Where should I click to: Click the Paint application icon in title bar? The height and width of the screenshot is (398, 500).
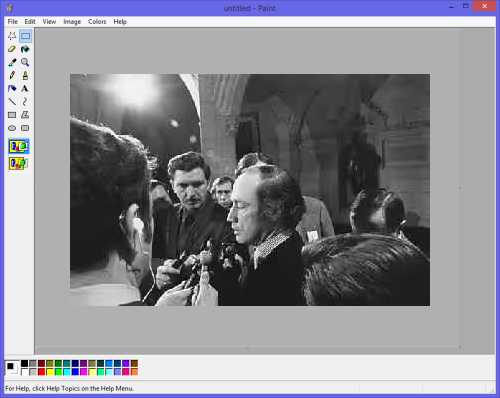pos(10,8)
